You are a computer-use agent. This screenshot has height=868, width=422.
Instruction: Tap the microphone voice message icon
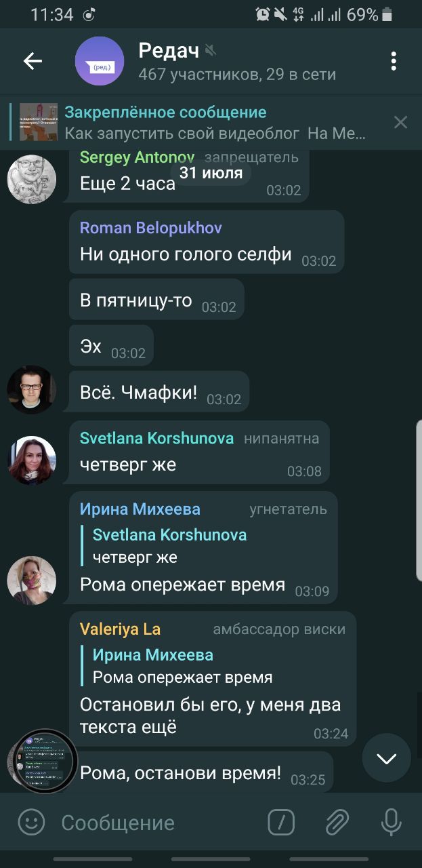(x=391, y=823)
